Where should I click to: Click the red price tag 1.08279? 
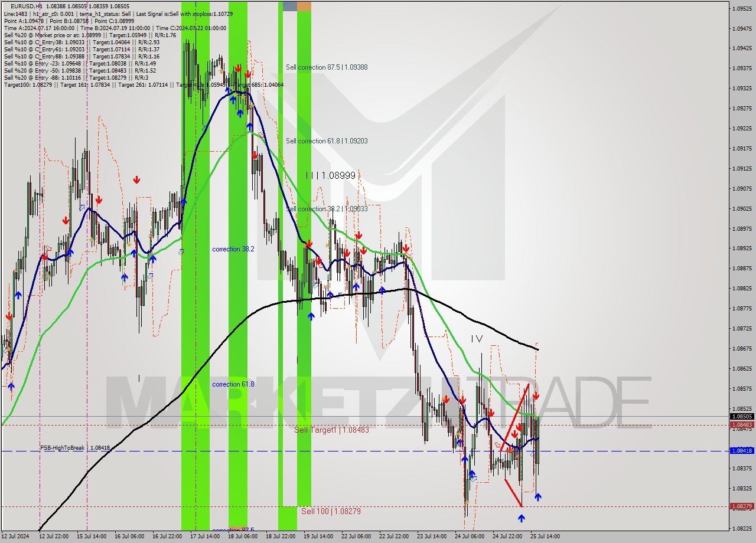click(x=742, y=506)
